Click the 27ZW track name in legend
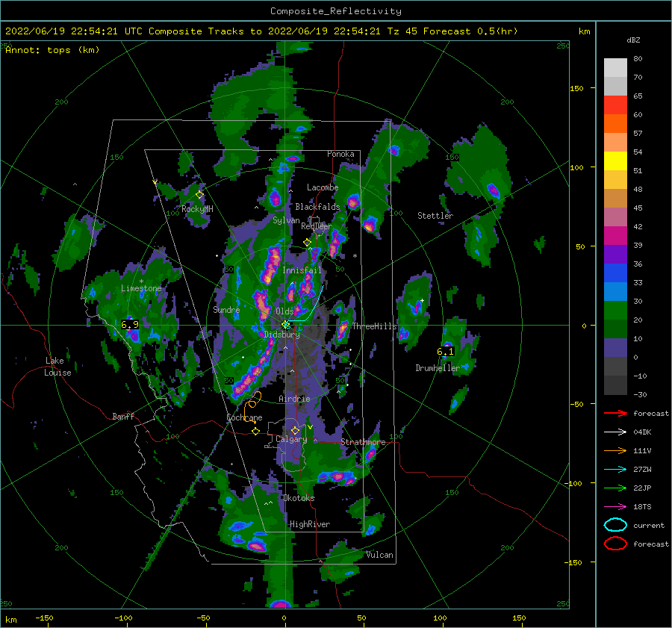Screen dimensions: 672x628 [642, 470]
